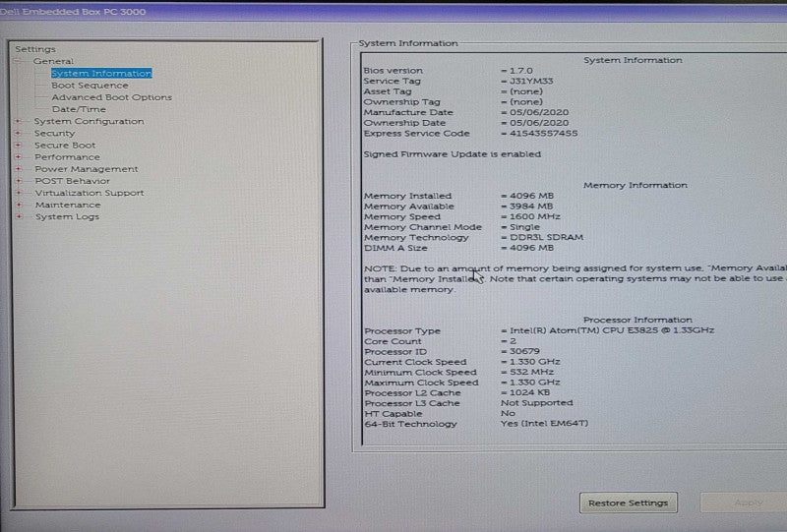Select the General category label
Viewport: 787px width, 532px height.
[53, 61]
